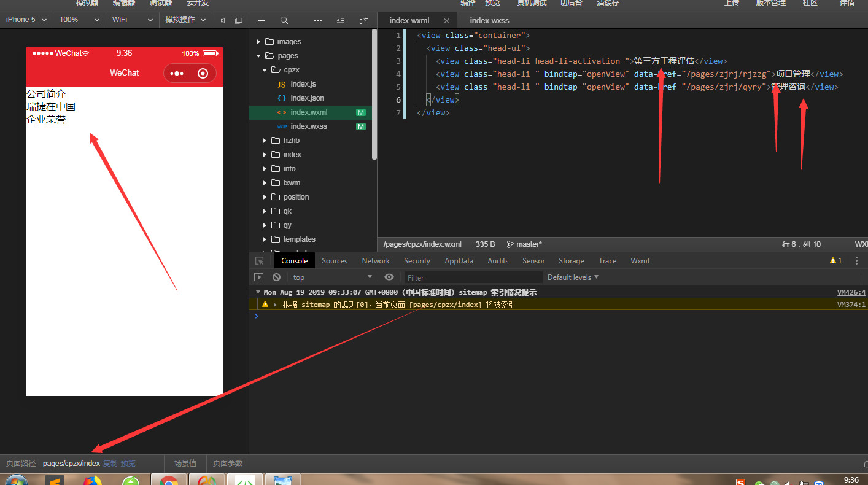Open the Default levels log filter dropdown

tap(572, 277)
